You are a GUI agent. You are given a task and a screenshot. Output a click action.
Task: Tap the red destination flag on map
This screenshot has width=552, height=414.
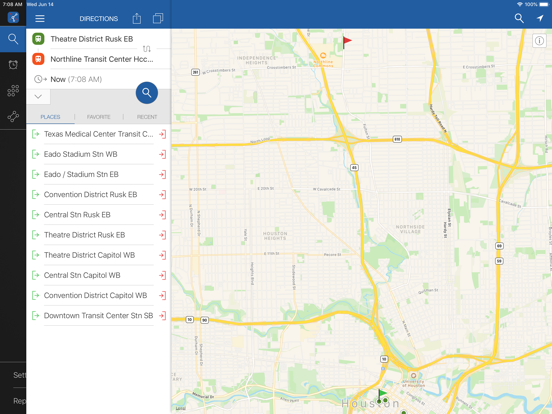[x=347, y=42]
